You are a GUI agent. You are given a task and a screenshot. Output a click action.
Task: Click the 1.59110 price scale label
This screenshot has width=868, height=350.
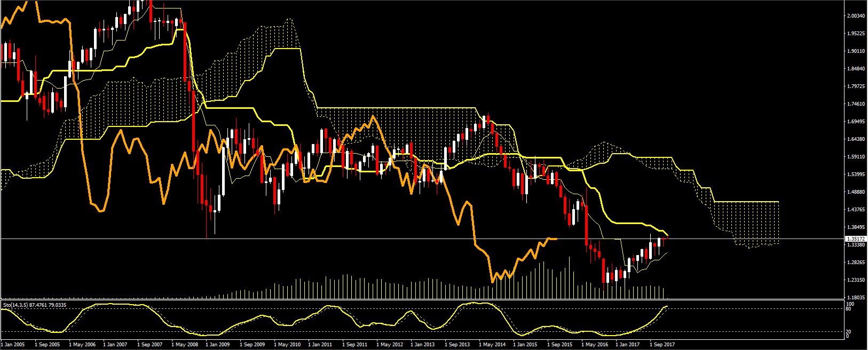point(855,157)
